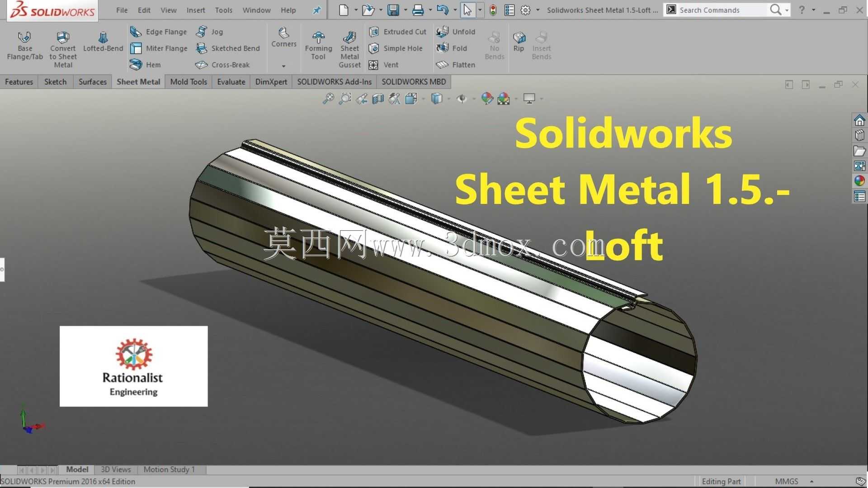Viewport: 868px width, 488px height.
Task: Toggle the Flatten tool
Action: 456,65
